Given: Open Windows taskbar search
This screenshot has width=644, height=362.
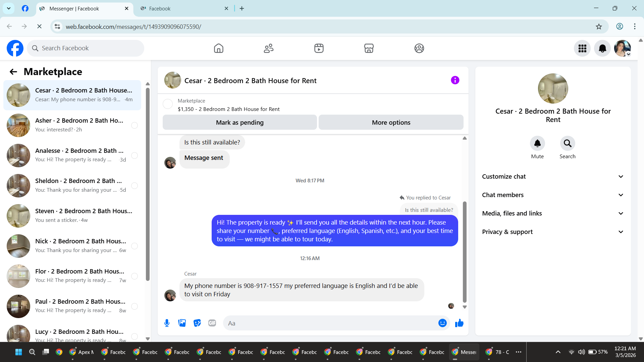Looking at the screenshot, I should point(32,352).
